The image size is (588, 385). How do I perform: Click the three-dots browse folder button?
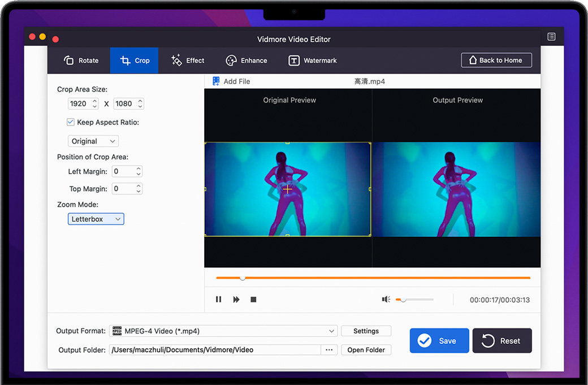329,350
